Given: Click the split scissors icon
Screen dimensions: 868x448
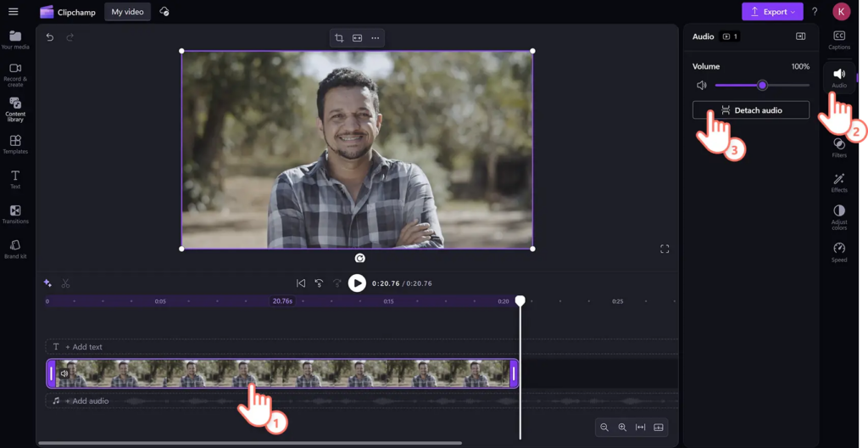Looking at the screenshot, I should (66, 283).
